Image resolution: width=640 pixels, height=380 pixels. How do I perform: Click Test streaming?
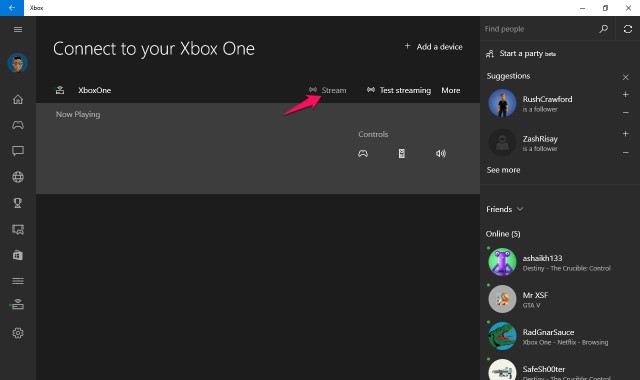click(x=405, y=90)
